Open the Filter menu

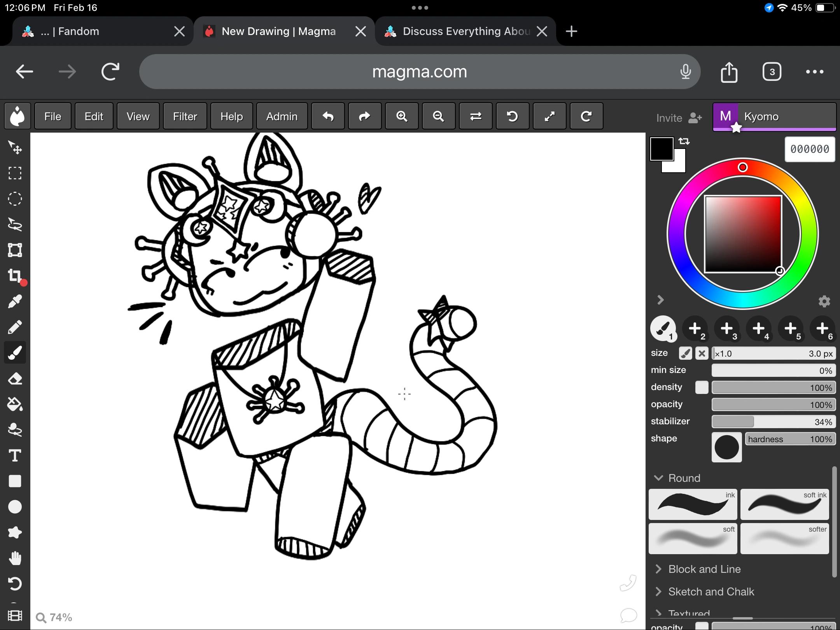[x=185, y=116]
